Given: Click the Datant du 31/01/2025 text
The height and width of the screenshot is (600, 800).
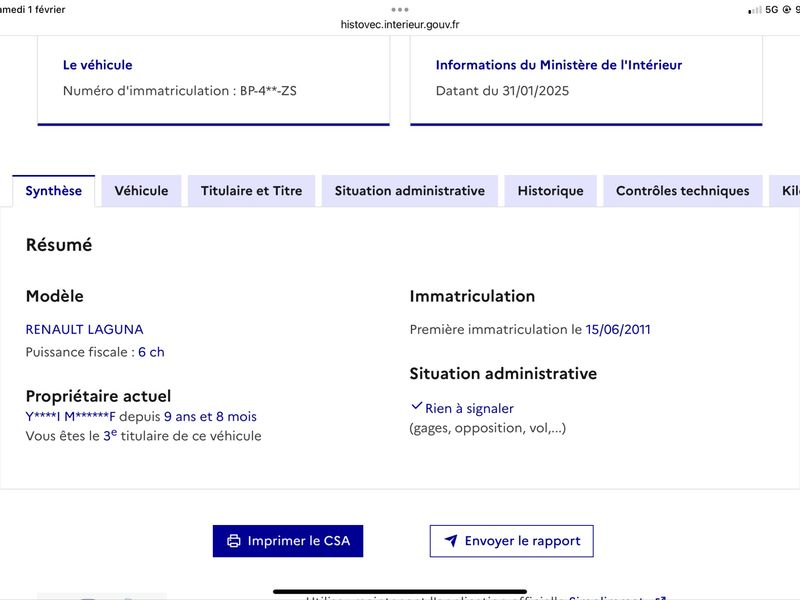Looking at the screenshot, I should (502, 91).
